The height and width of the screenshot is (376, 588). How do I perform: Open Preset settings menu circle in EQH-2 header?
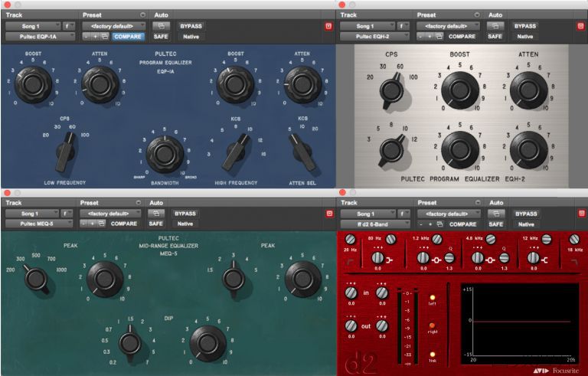pos(477,15)
